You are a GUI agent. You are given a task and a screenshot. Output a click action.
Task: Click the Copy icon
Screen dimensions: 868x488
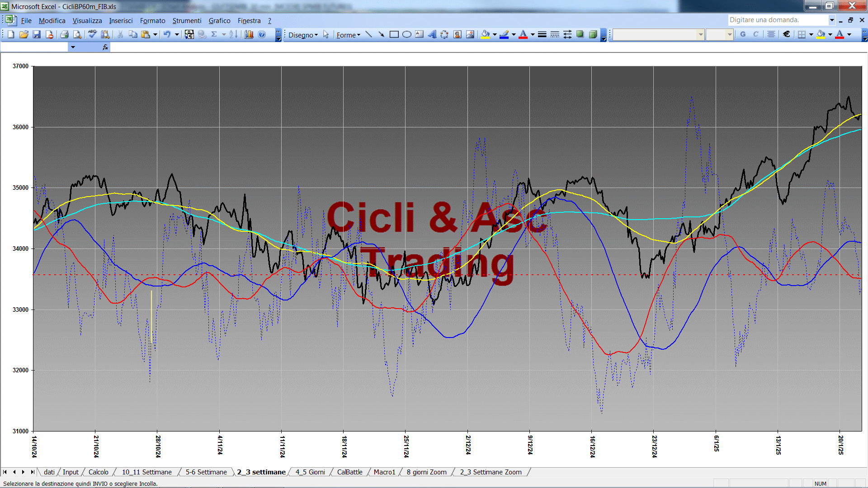pyautogui.click(x=133, y=34)
